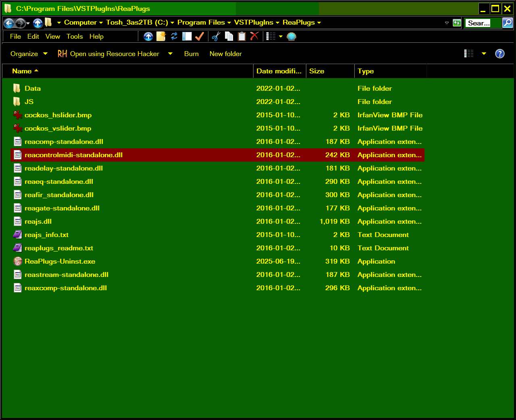The image size is (516, 420).
Task: Expand the Tosh_3as2TB (C:) breadcrumb arrow
Action: [x=172, y=23]
